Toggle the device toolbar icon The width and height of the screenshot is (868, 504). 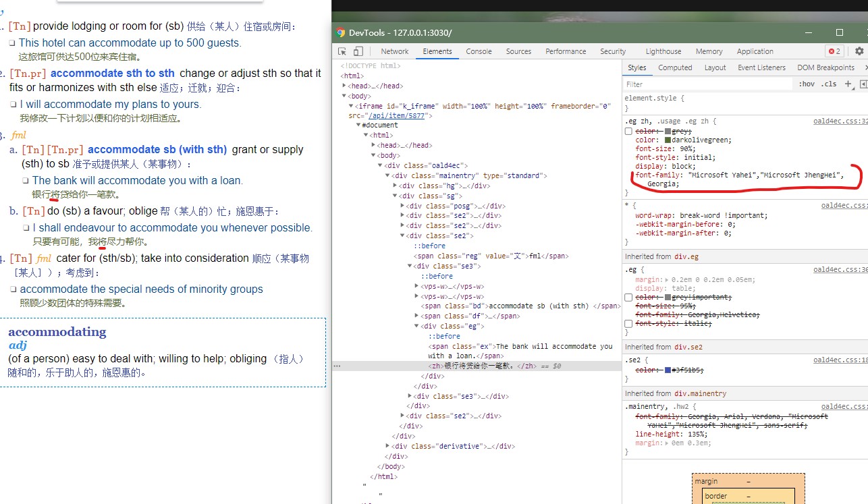pos(358,51)
